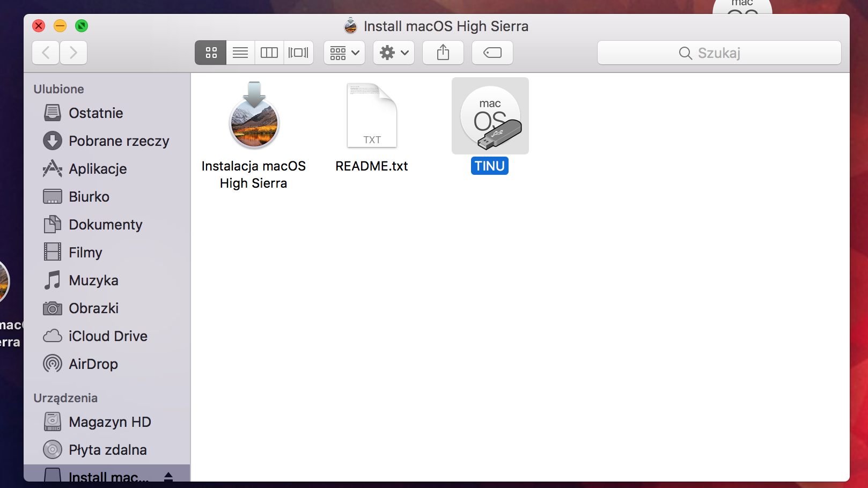This screenshot has height=488, width=868.
Task: Go forward in Finder history
Action: [x=73, y=53]
